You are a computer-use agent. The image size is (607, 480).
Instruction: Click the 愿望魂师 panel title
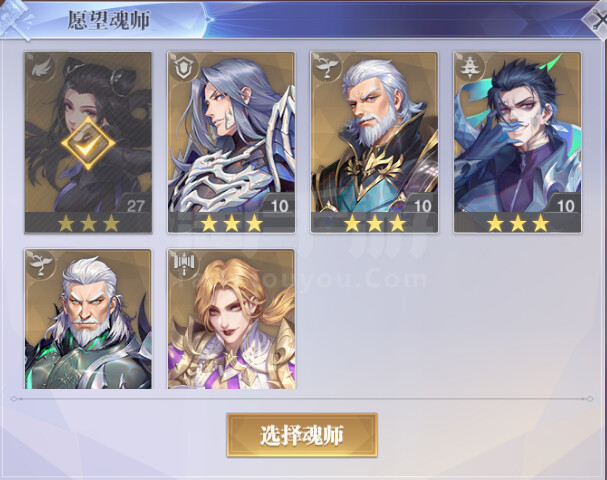108,20
